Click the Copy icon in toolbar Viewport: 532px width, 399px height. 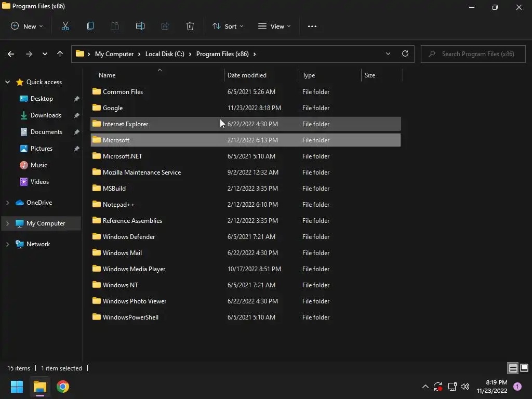90,26
